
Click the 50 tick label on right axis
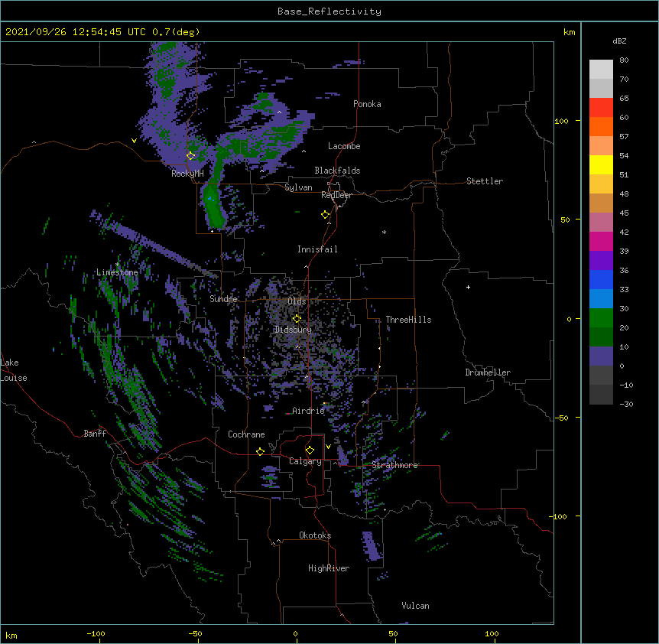(565, 220)
